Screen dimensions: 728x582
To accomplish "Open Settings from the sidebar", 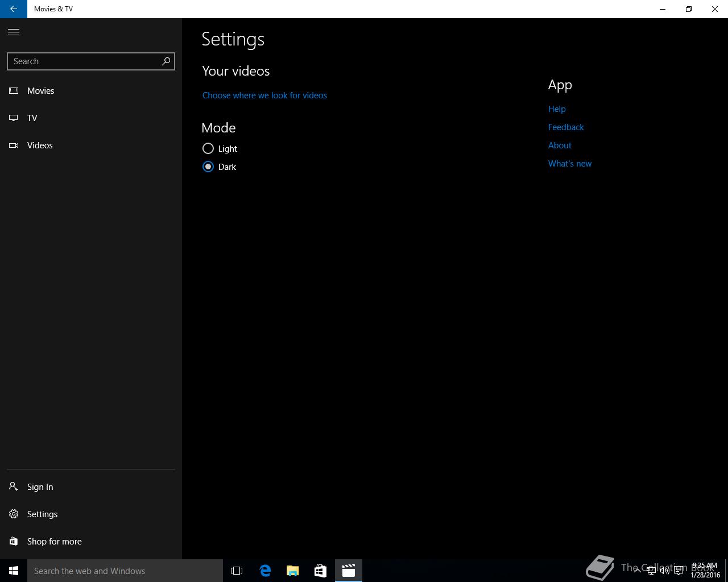I will (x=91, y=514).
